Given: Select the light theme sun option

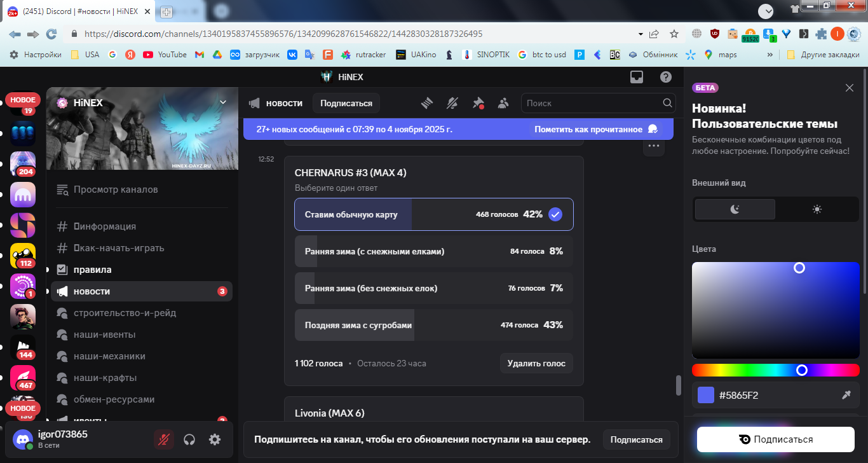Looking at the screenshot, I should coord(817,209).
